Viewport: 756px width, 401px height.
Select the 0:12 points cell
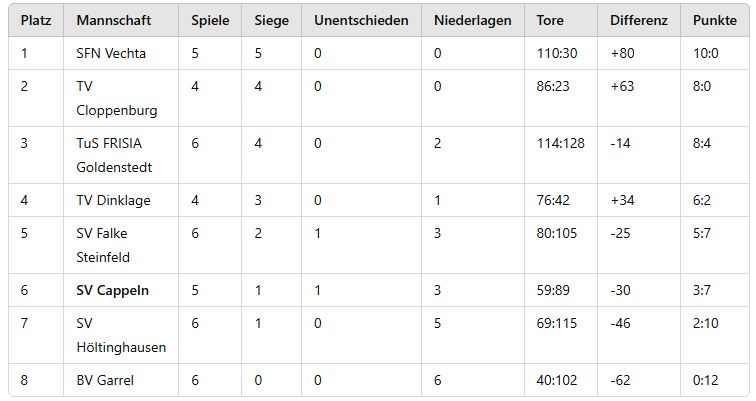(715, 380)
